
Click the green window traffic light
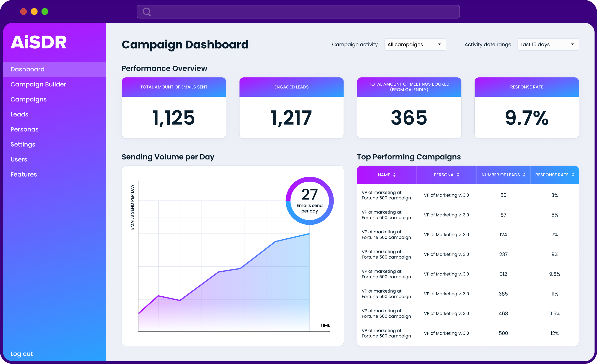[45, 12]
